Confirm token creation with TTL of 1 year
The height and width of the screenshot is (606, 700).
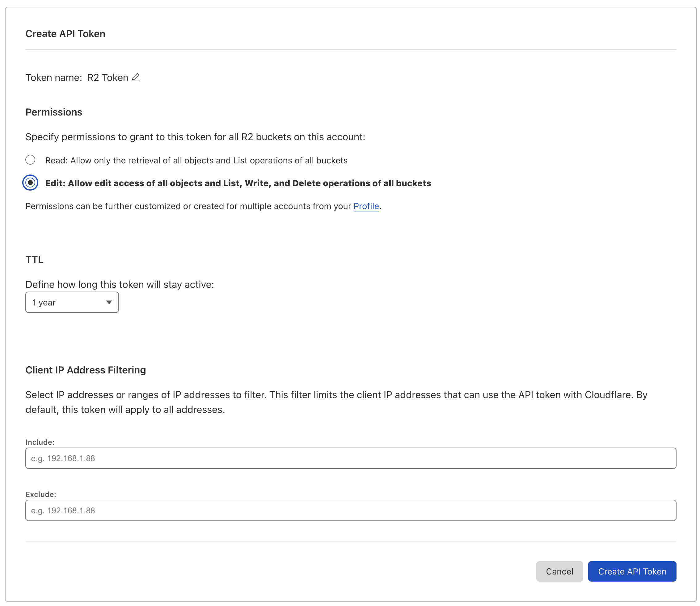[x=632, y=571]
